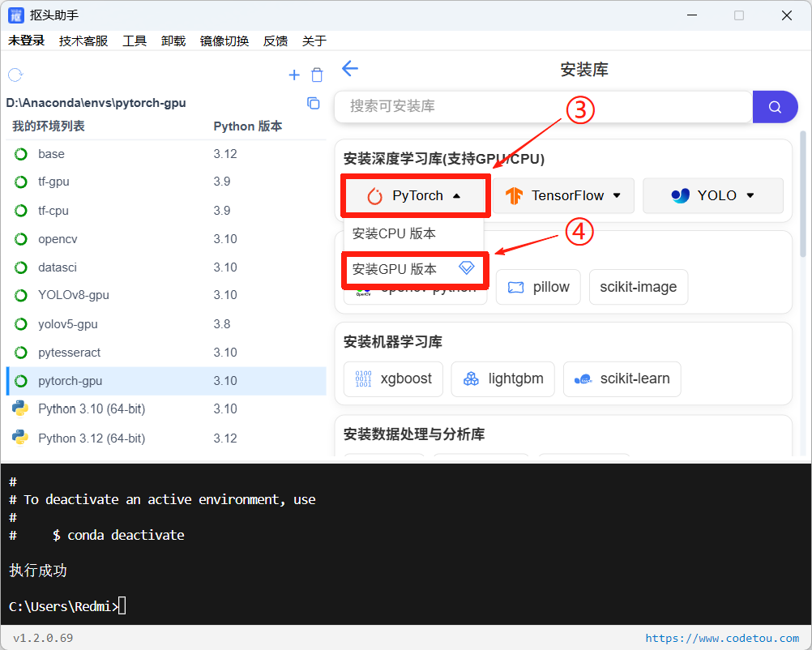Click the install panel vertical scrollbar
The width and height of the screenshot is (812, 650).
[803, 195]
